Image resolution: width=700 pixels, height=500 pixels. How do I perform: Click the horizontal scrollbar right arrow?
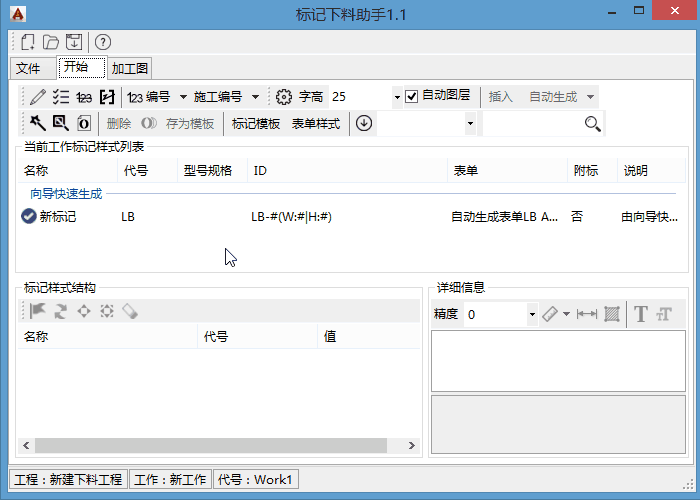coord(412,445)
